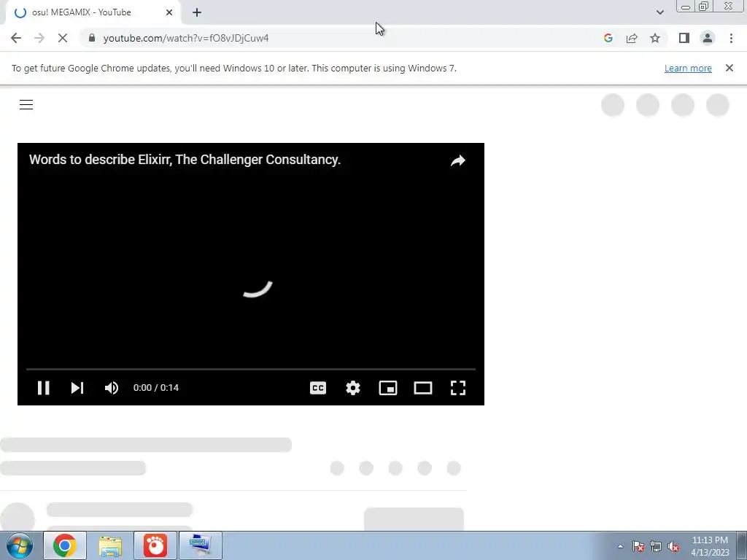Bookmark this tab with star icon

click(x=655, y=38)
